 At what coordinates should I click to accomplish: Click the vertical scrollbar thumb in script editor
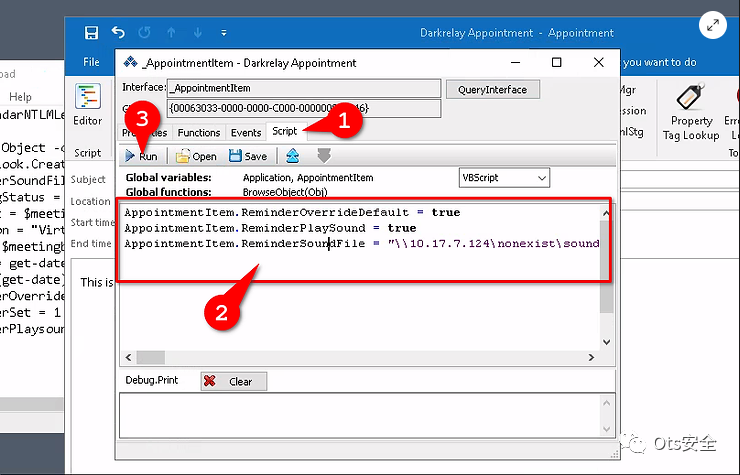tap(606, 266)
